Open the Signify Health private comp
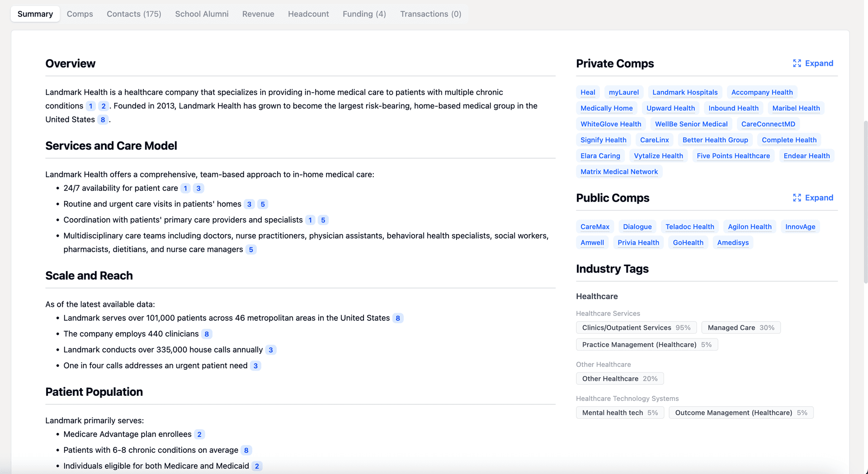 [603, 140]
